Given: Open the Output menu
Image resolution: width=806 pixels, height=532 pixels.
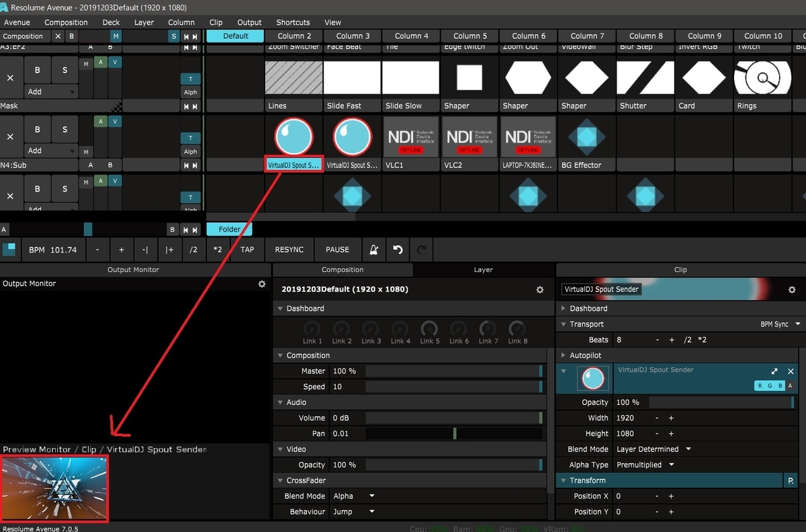Looking at the screenshot, I should tap(249, 22).
